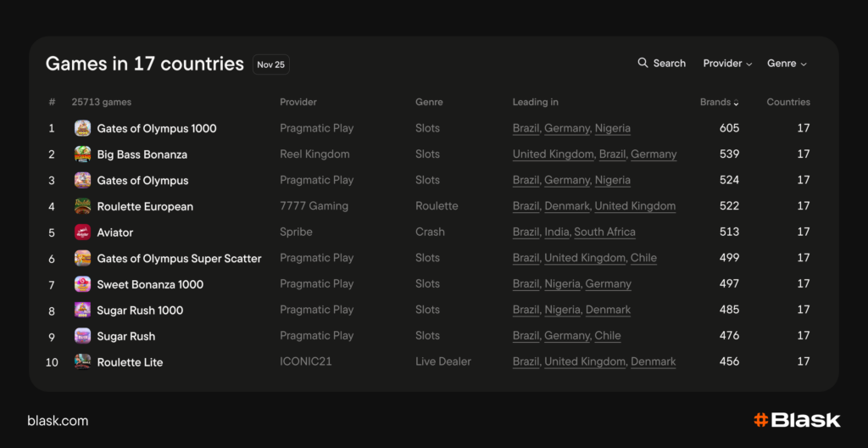868x448 pixels.
Task: Expand the Genre filter dropdown
Action: 787,64
